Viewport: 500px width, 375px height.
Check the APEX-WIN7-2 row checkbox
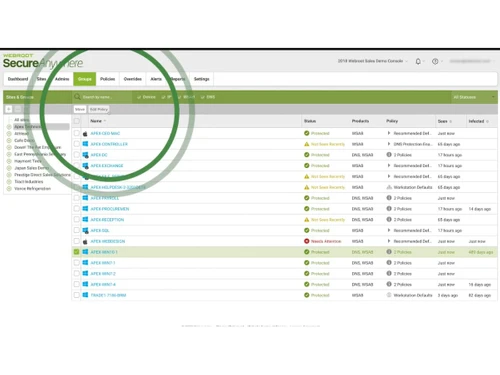coord(77,273)
